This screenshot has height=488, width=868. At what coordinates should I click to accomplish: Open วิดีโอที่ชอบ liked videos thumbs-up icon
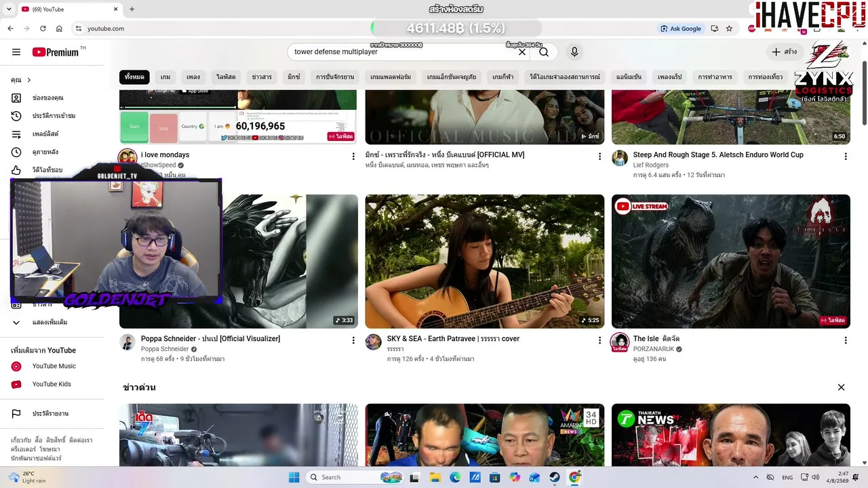click(16, 170)
